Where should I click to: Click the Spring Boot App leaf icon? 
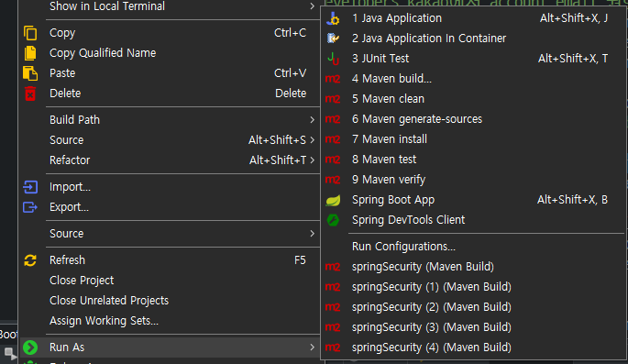[333, 200]
